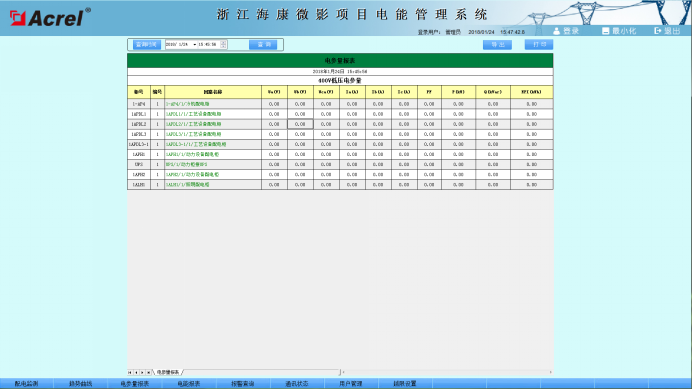The height and width of the screenshot is (390, 693).
Task: Open the 1ALD1/1 照明配电柜 link
Action: 188,185
